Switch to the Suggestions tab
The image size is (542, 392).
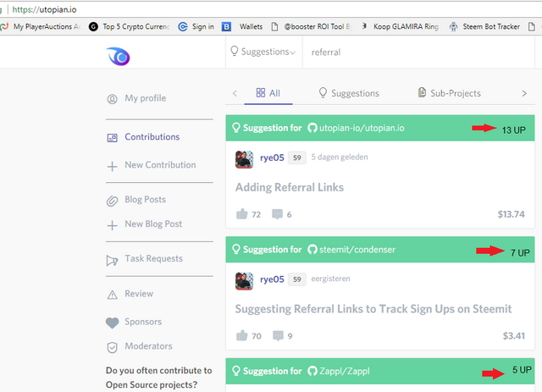[x=349, y=93]
